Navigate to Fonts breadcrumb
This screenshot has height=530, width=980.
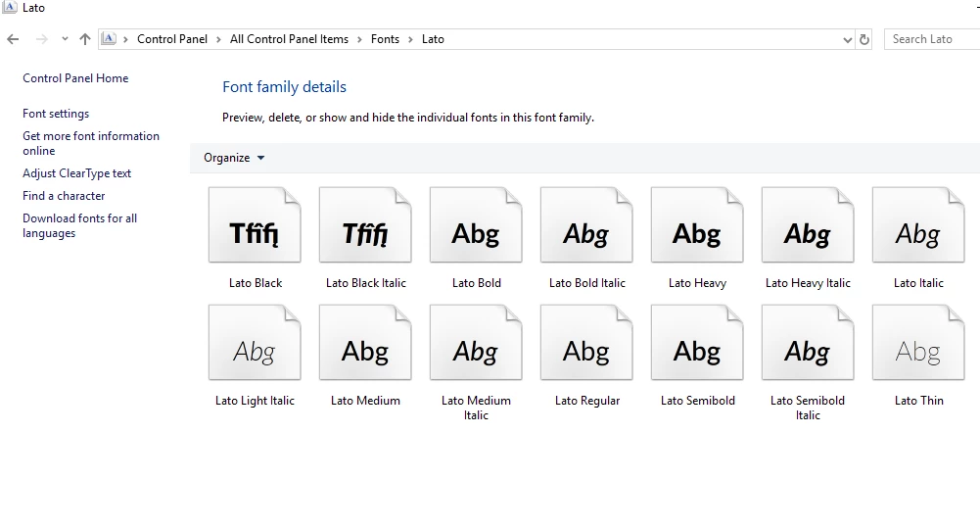pyautogui.click(x=385, y=39)
